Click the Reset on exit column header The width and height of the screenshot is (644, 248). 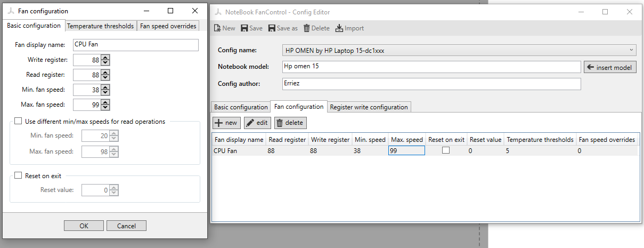point(446,140)
